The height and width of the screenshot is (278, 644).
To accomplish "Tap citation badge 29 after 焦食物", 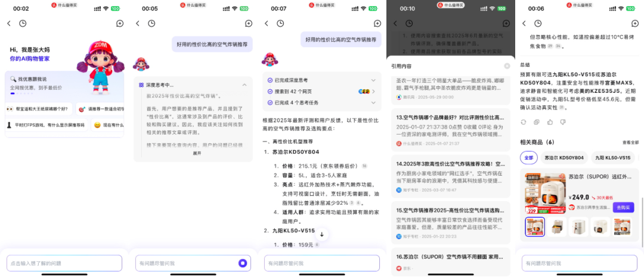I will [x=550, y=46].
